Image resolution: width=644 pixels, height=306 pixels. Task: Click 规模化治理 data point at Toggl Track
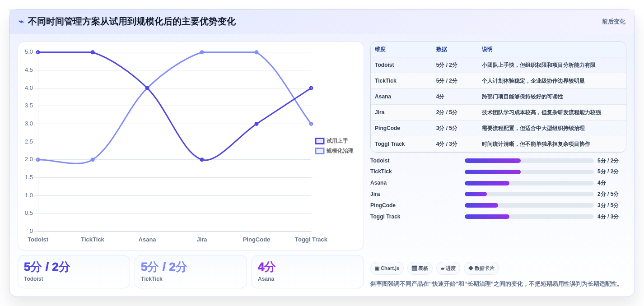coord(311,124)
